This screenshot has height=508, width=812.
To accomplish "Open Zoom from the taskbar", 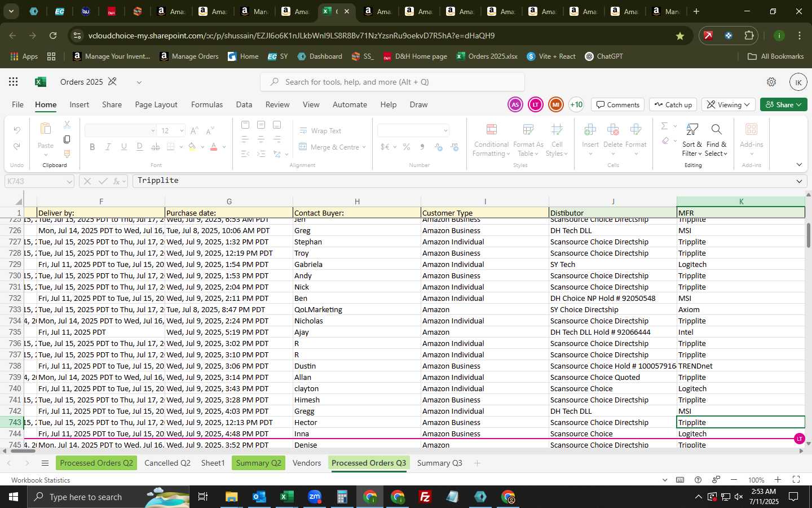I will point(315,497).
